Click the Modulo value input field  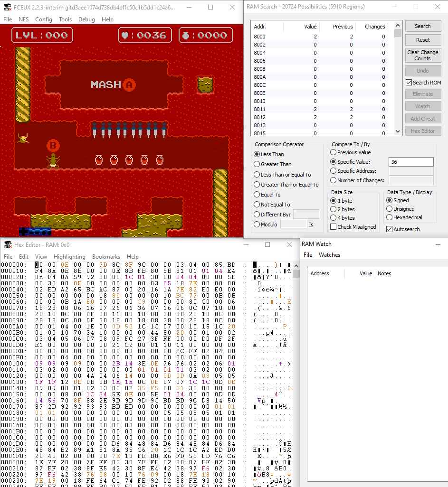[x=294, y=224]
